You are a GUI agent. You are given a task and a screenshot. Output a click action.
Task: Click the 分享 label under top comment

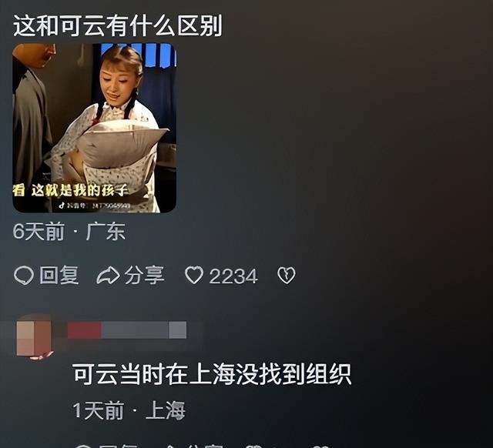tap(144, 276)
